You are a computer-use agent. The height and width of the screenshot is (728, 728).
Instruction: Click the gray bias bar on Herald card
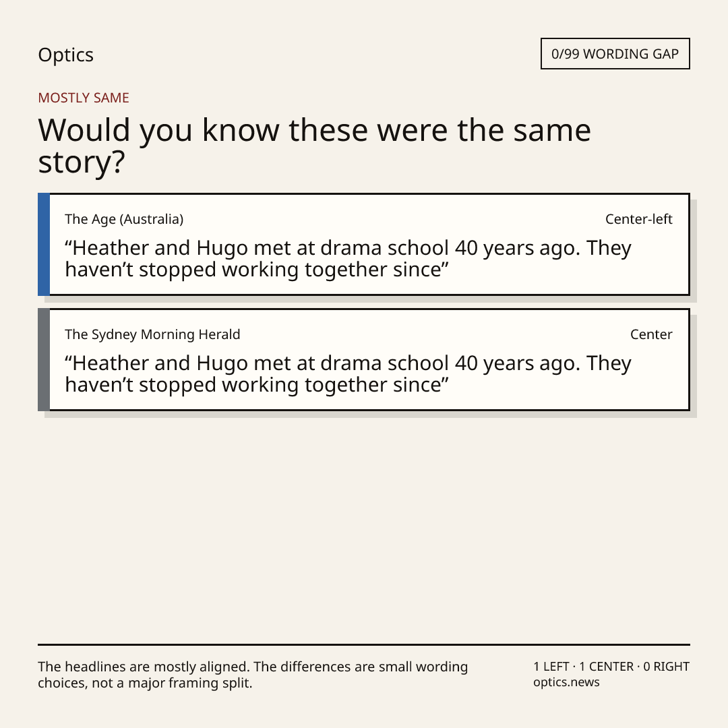44,359
